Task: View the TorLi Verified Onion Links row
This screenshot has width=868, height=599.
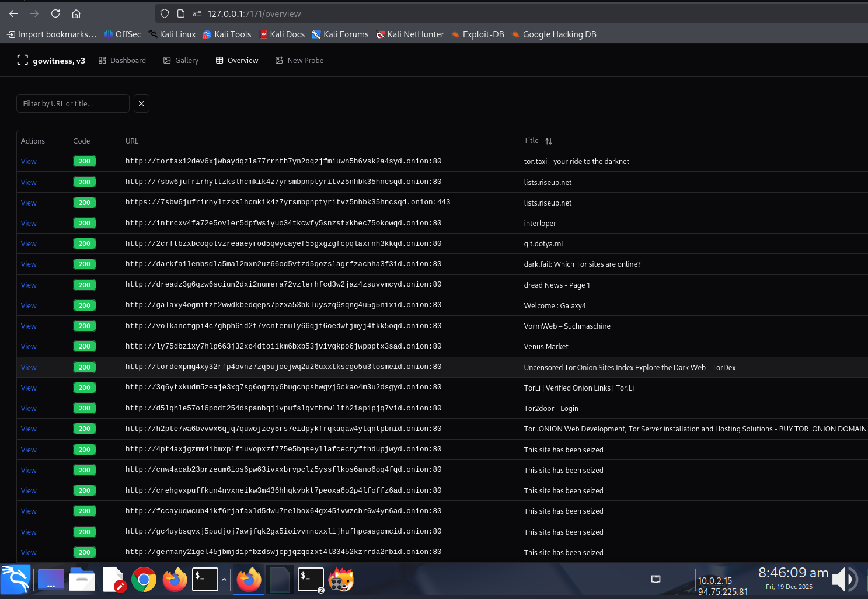Action: [x=29, y=388]
